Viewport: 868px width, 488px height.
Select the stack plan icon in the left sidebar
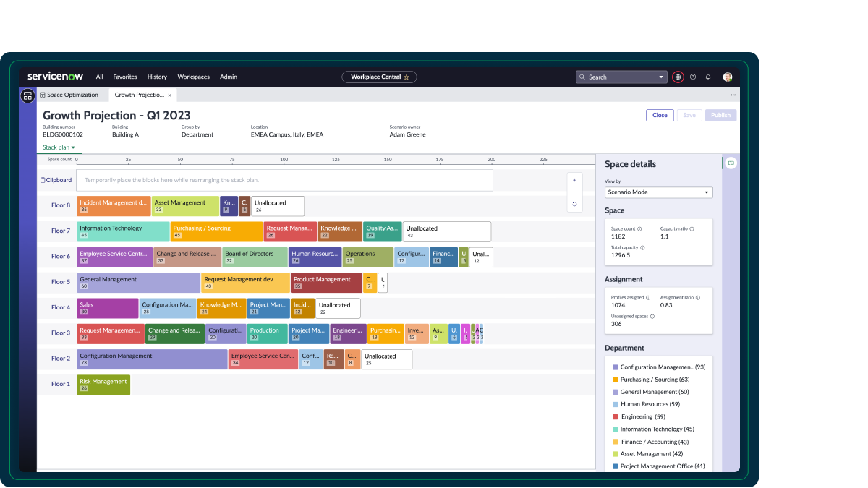pos(27,95)
